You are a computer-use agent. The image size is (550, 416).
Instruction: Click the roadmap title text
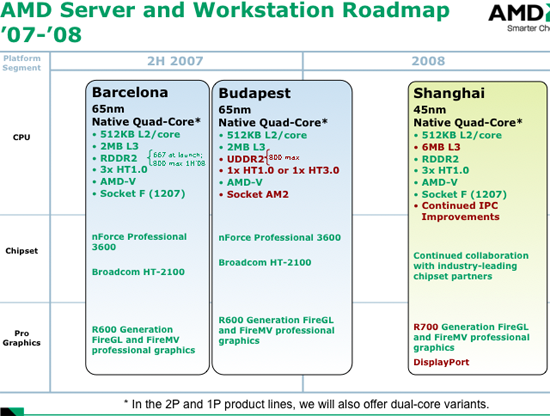tap(225, 22)
